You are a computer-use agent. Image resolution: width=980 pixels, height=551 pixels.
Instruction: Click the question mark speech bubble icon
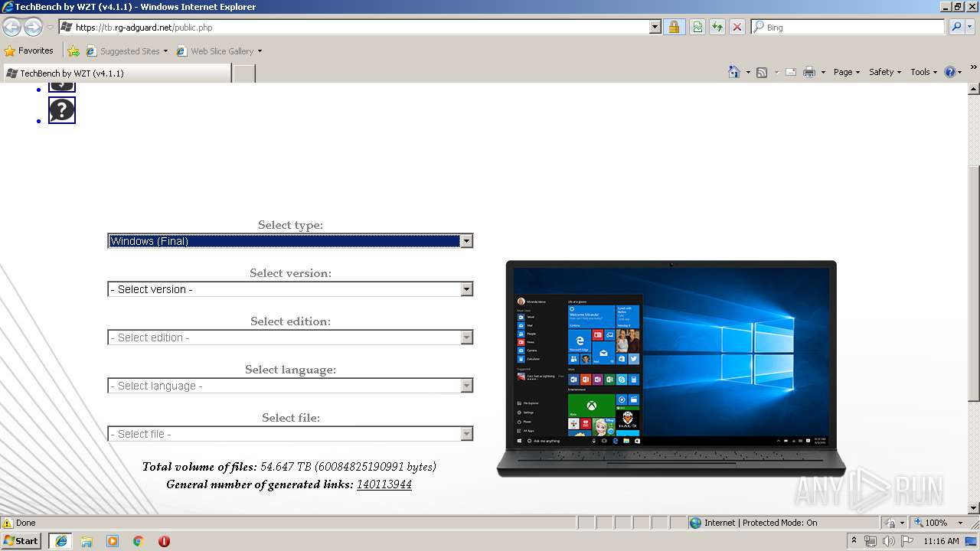(x=62, y=110)
